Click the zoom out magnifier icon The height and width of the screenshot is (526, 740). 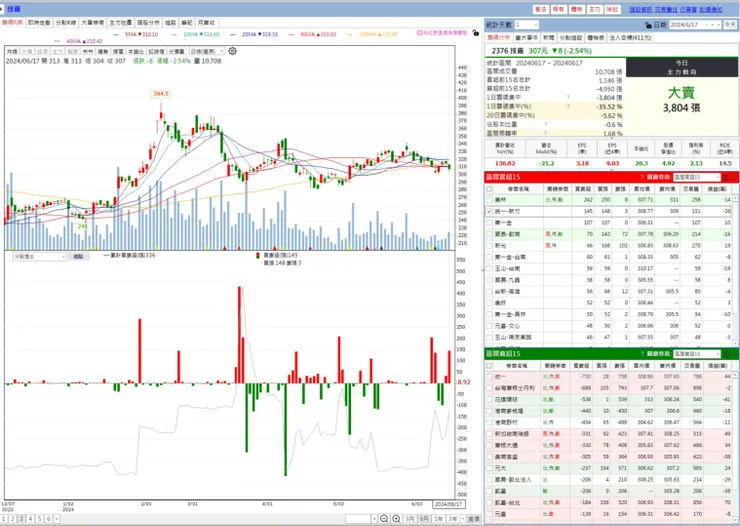384,518
